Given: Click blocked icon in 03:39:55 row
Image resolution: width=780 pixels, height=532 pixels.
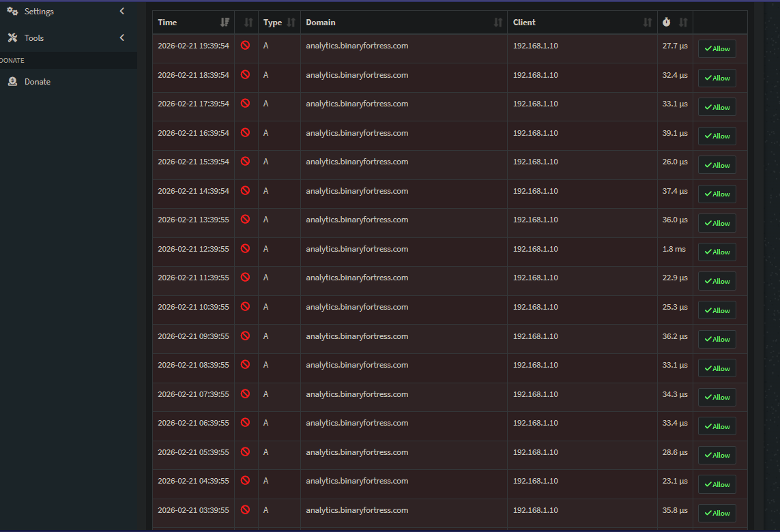Looking at the screenshot, I should coord(245,509).
